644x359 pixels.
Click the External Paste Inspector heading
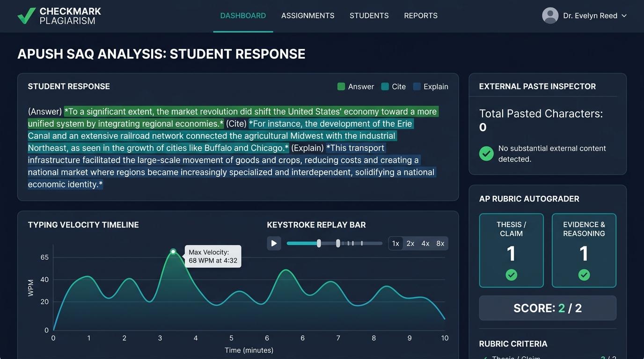click(x=537, y=86)
